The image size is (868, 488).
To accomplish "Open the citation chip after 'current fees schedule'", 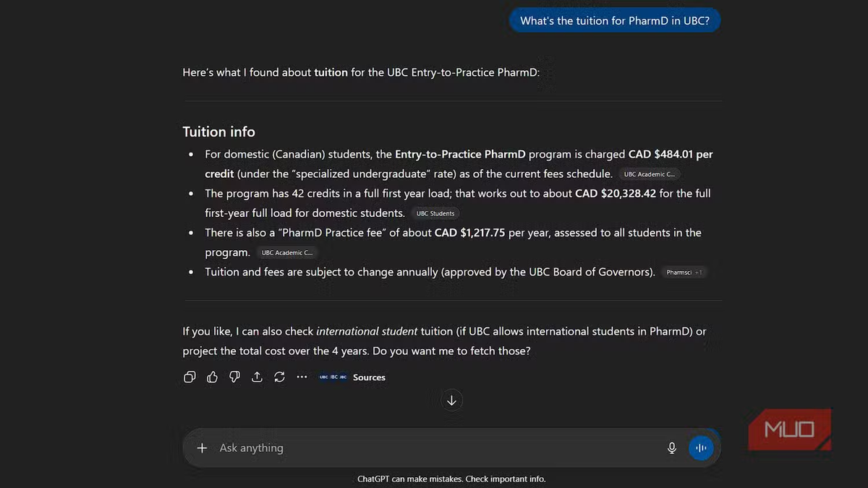I will coord(649,174).
